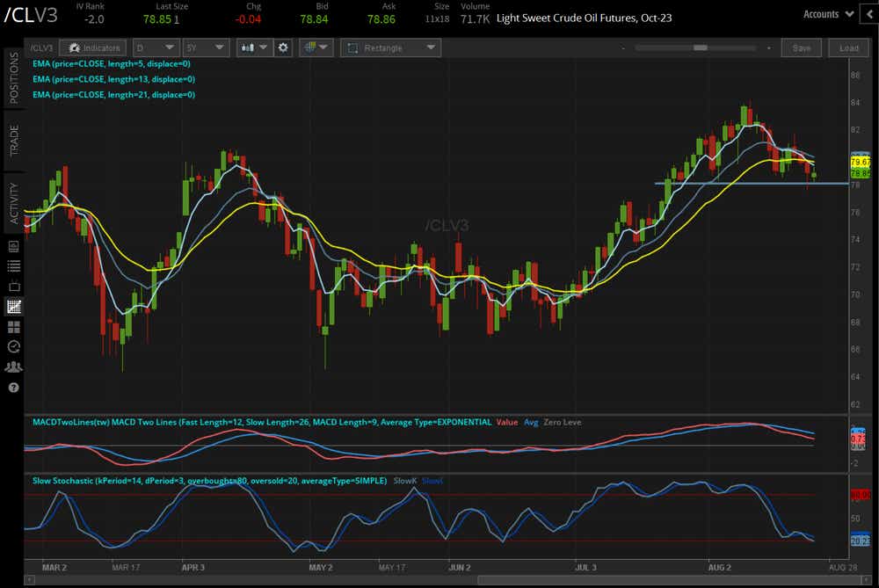Screen dimensions: 879x588
Task: Click the SlowK legend label
Action: (x=404, y=481)
